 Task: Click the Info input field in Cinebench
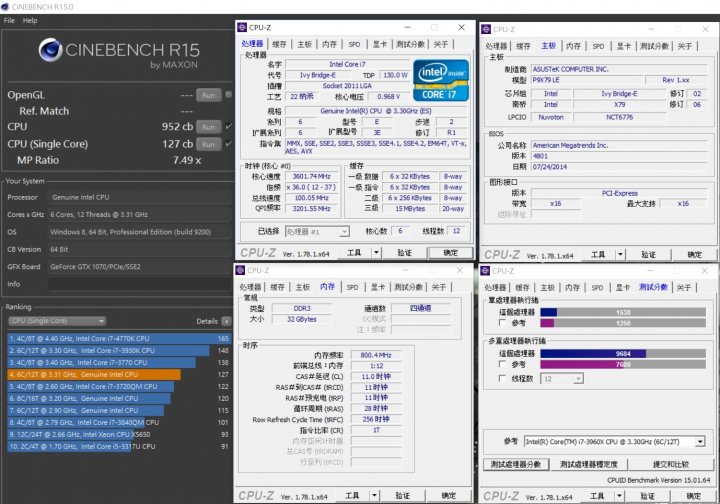pyautogui.click(x=139, y=284)
